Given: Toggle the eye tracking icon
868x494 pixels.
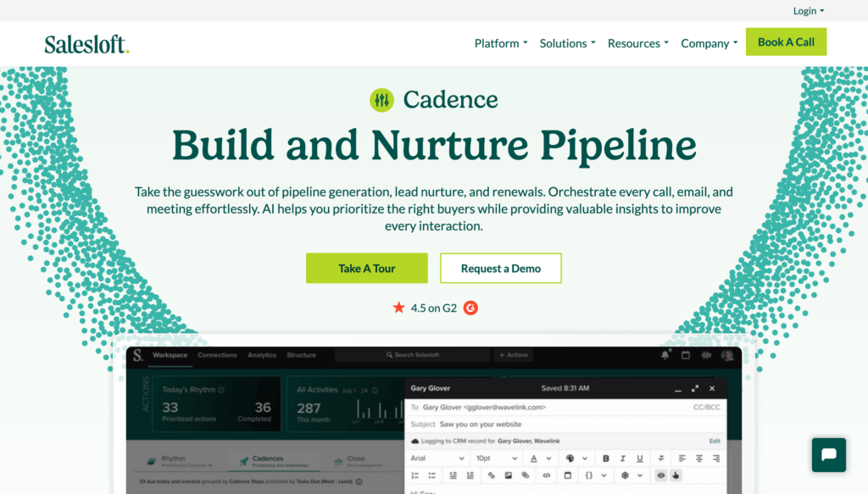Looking at the screenshot, I should pos(661,475).
